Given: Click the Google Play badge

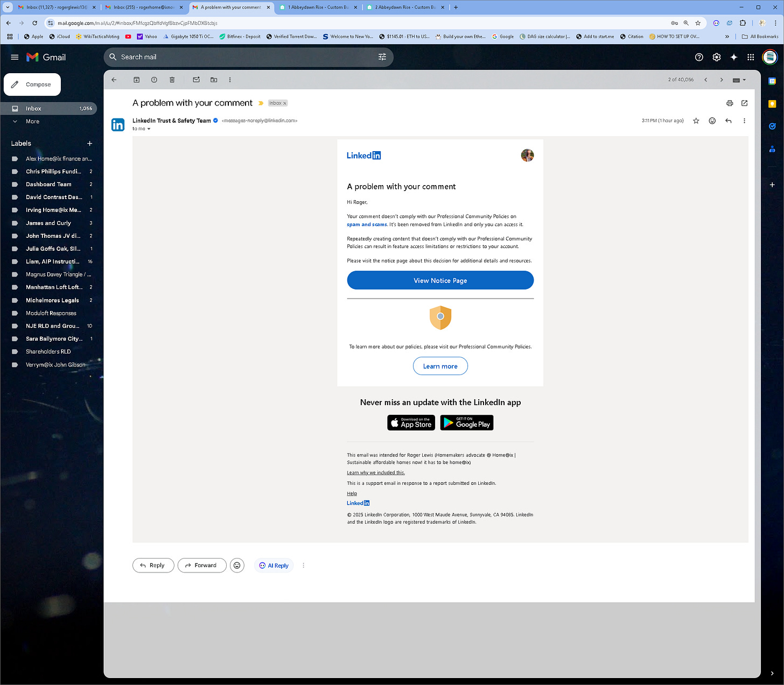Looking at the screenshot, I should [x=467, y=423].
